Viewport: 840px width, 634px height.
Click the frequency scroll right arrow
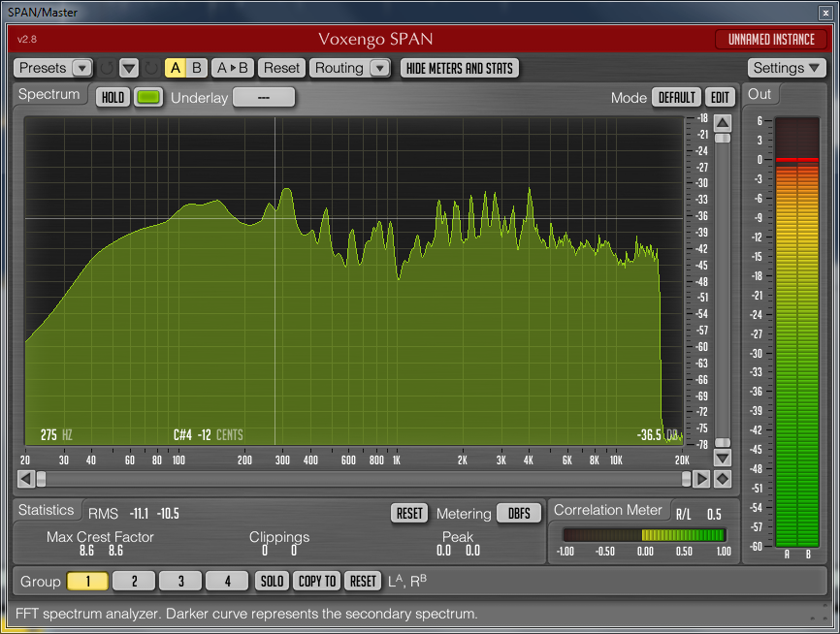(x=700, y=479)
